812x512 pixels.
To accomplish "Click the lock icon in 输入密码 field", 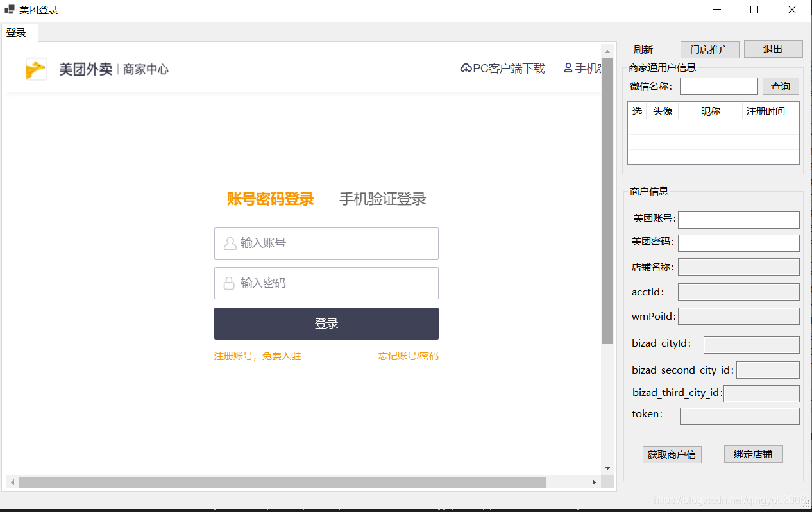I will pos(229,283).
